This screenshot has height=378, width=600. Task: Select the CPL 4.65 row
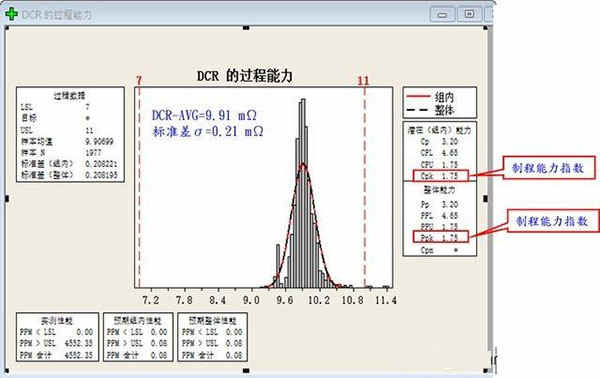tap(439, 153)
